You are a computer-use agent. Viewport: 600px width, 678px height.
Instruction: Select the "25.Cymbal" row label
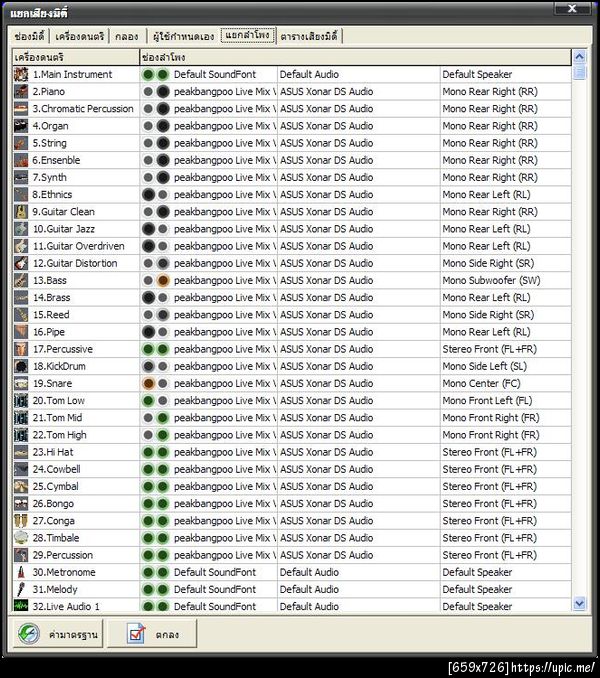[56, 486]
